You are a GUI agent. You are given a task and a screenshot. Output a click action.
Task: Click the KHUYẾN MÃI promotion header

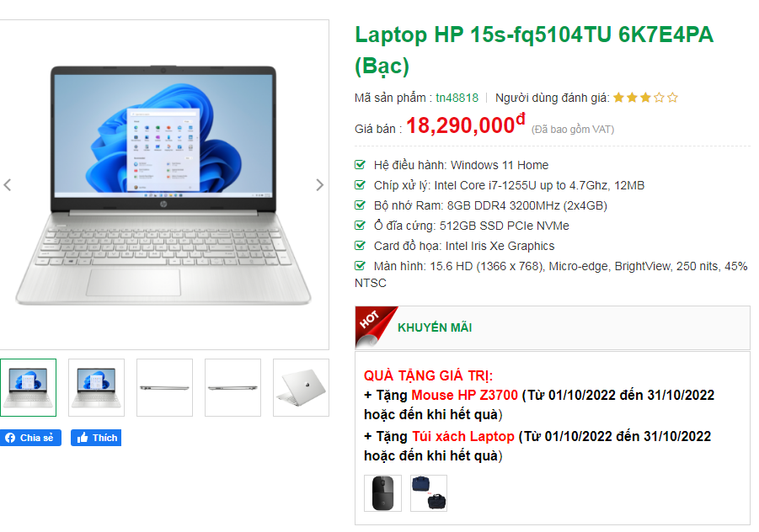point(435,327)
